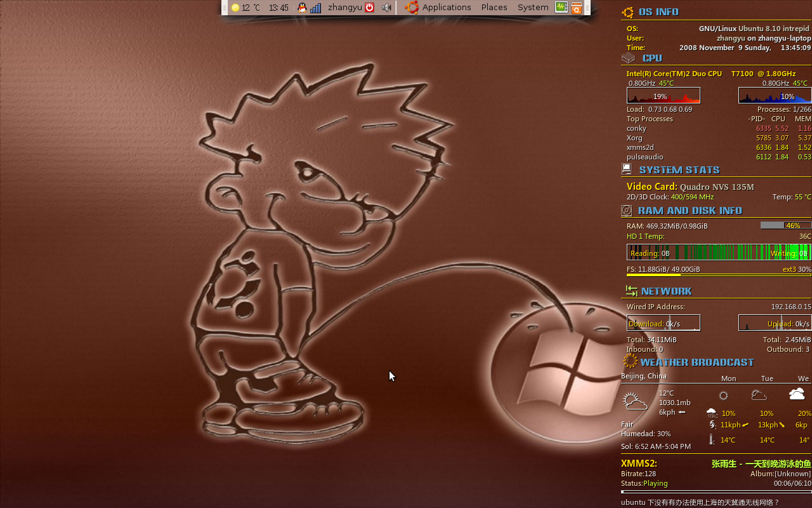812x508 pixels.
Task: Open the orange trash applet
Action: 576,8
